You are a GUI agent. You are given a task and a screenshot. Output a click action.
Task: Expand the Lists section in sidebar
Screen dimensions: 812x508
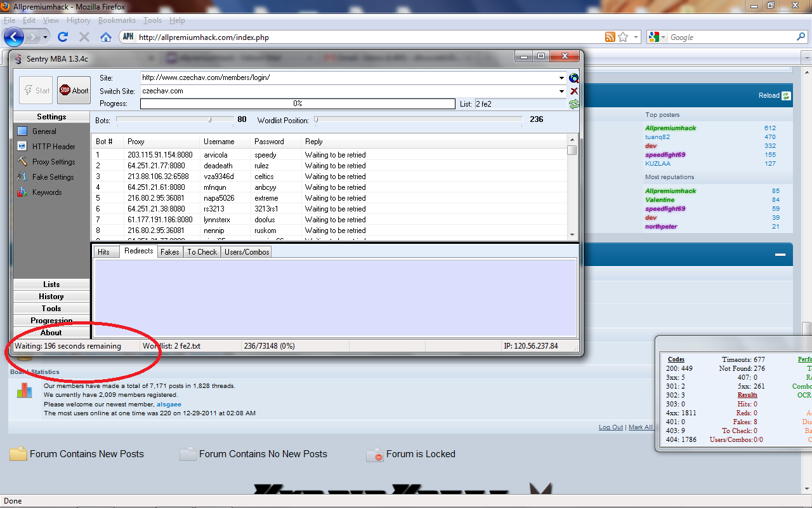[x=51, y=284]
